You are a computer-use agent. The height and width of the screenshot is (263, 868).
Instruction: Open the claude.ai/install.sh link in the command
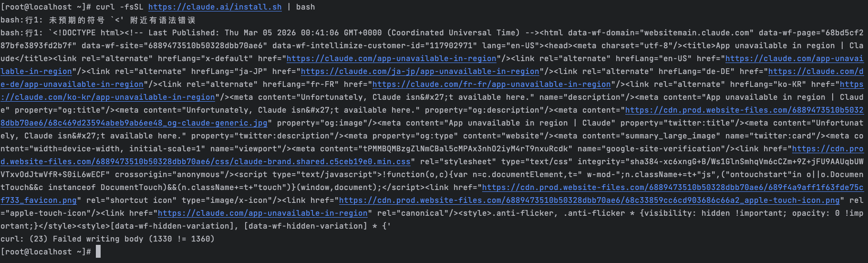click(215, 7)
